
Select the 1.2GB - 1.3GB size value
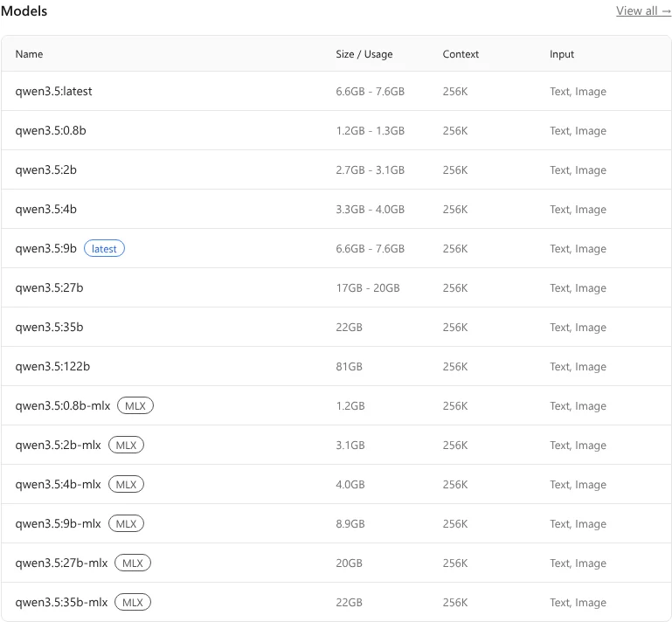point(371,131)
